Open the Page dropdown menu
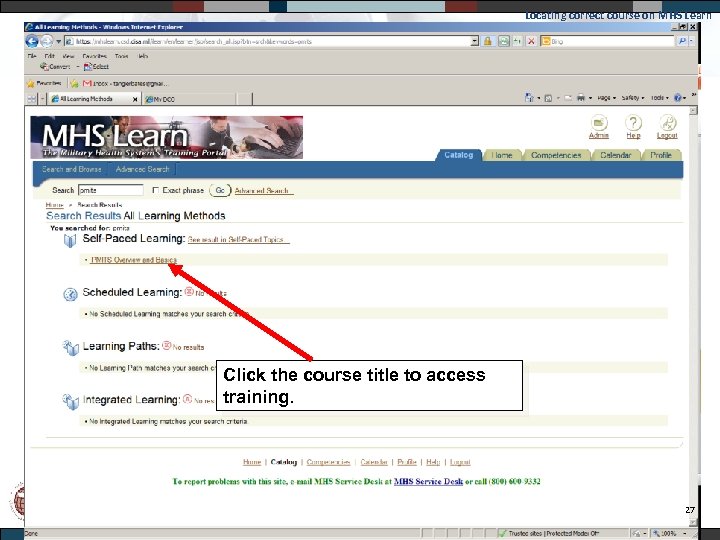The height and width of the screenshot is (540, 720). (x=607, y=98)
